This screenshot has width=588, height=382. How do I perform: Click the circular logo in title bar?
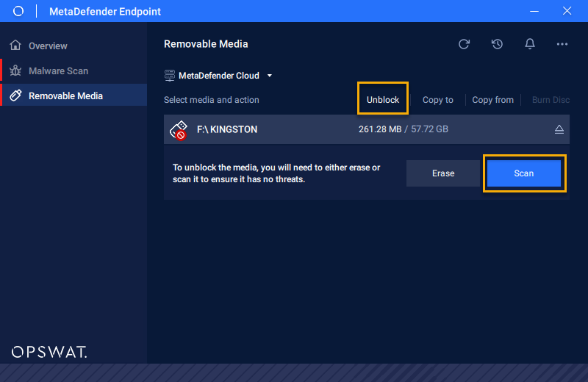pos(18,11)
